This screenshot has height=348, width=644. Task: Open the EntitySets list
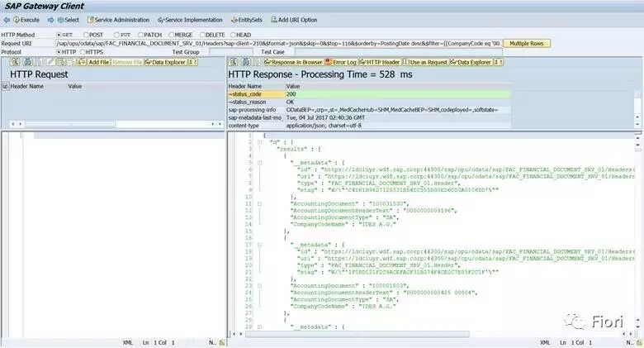point(246,20)
